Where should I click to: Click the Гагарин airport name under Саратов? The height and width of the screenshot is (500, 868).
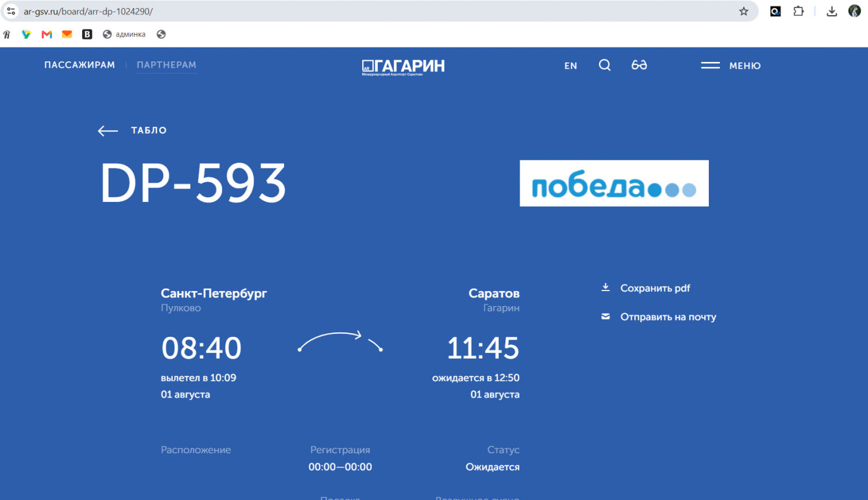pyautogui.click(x=501, y=308)
